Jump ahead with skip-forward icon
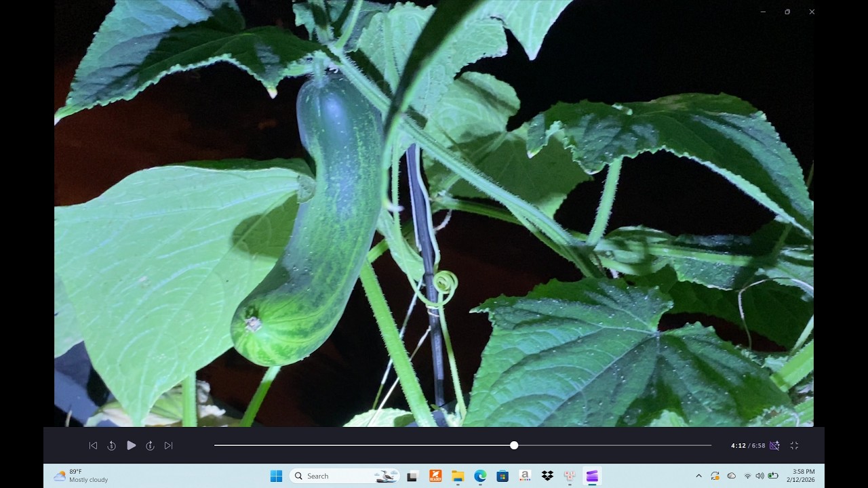 150,445
